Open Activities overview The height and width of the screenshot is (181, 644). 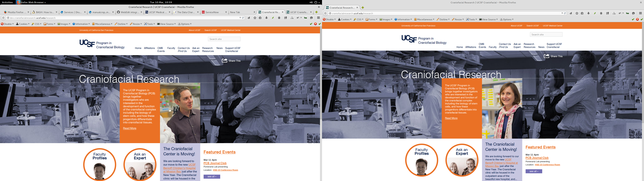8,3
